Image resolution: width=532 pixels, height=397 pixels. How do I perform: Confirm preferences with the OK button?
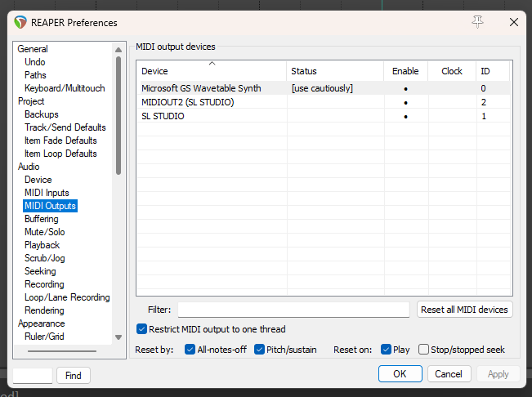click(400, 374)
